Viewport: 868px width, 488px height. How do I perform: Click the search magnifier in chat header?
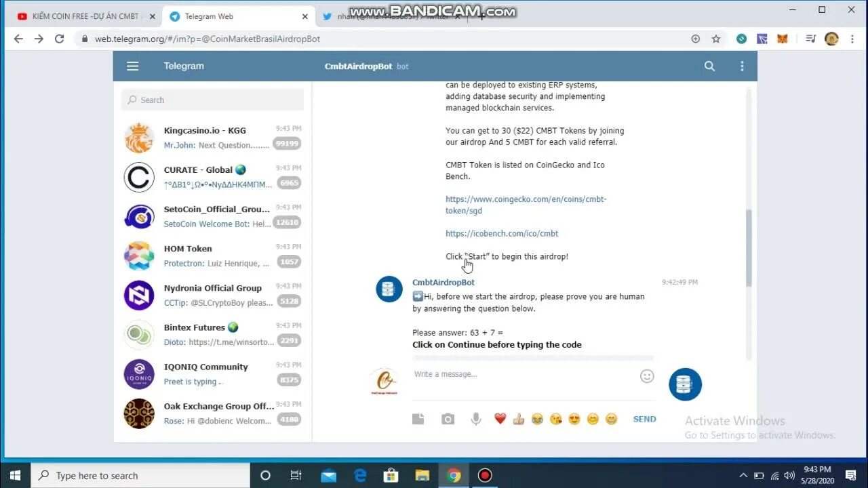tap(709, 66)
